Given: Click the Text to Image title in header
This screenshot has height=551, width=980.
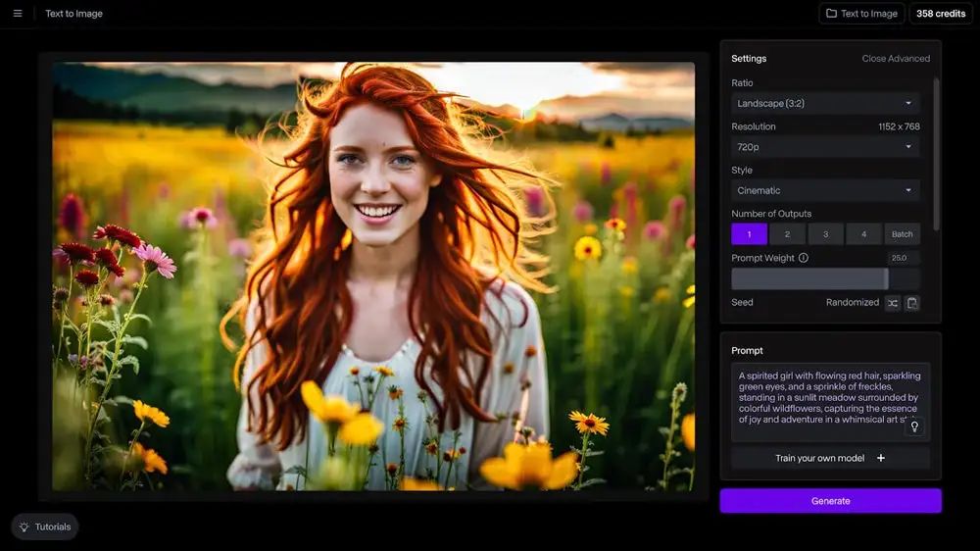Looking at the screenshot, I should coord(73,14).
